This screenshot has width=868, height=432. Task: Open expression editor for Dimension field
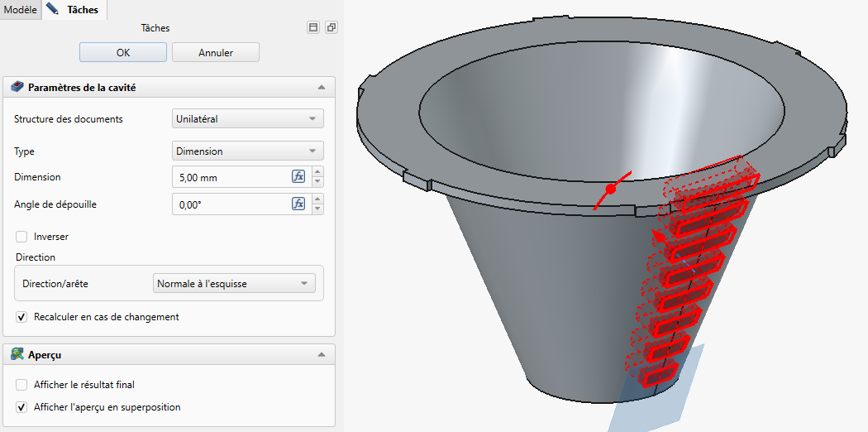pyautogui.click(x=298, y=176)
